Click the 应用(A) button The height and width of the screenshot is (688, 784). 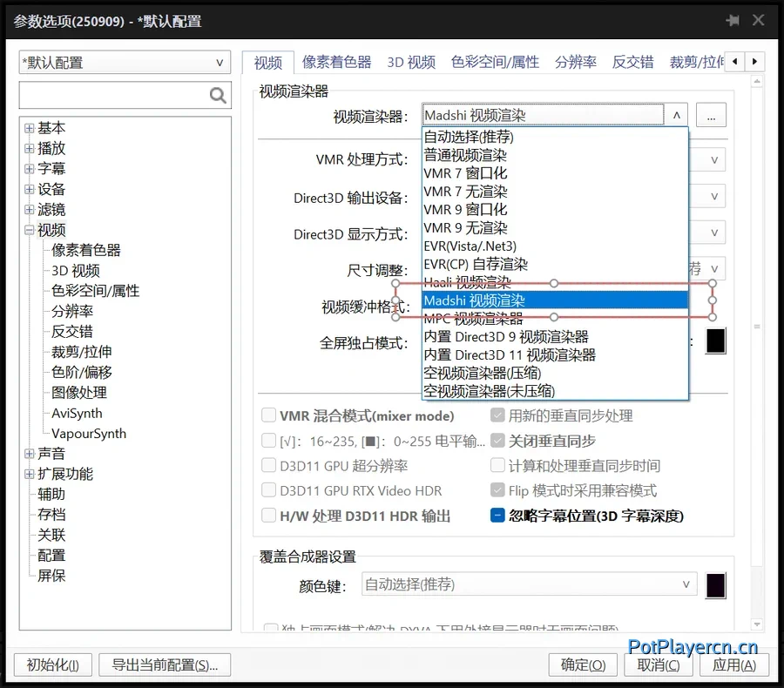click(x=734, y=664)
